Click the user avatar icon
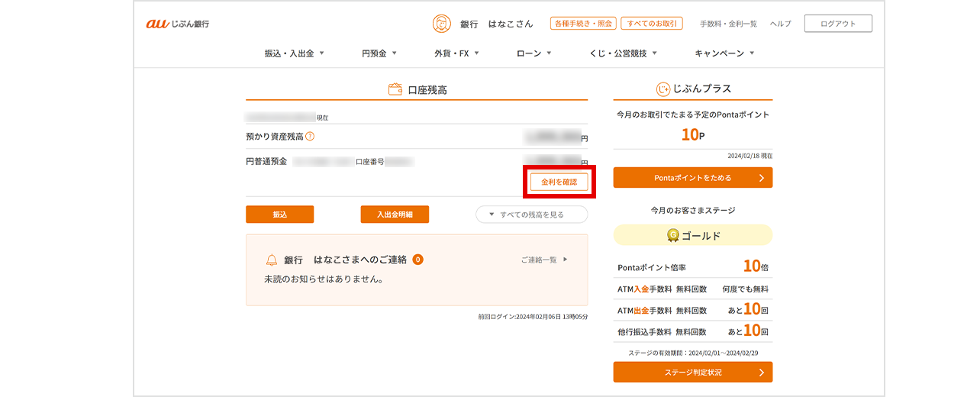 [442, 24]
